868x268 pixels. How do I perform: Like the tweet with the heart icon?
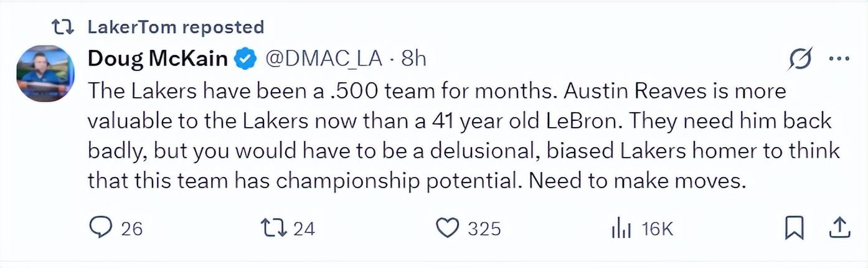pyautogui.click(x=446, y=228)
